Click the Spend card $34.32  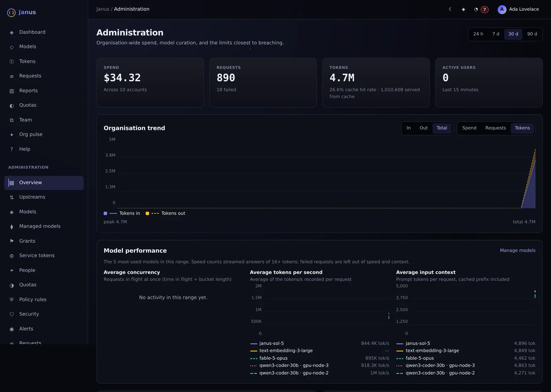[x=150, y=83]
